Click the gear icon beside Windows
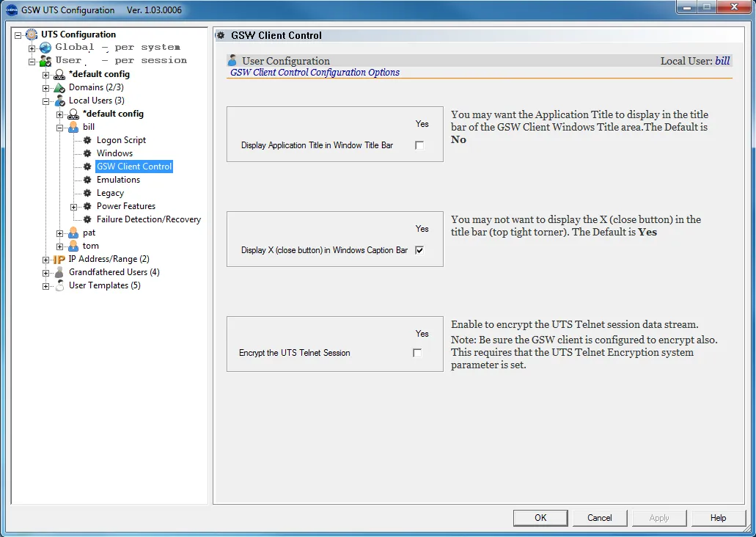 (87, 153)
